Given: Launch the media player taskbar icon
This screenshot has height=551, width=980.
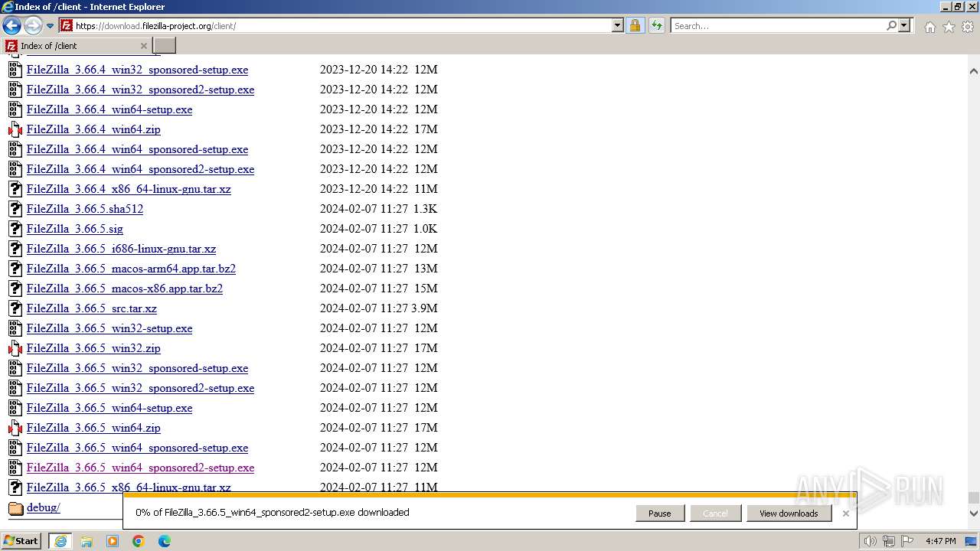Looking at the screenshot, I should 113,541.
